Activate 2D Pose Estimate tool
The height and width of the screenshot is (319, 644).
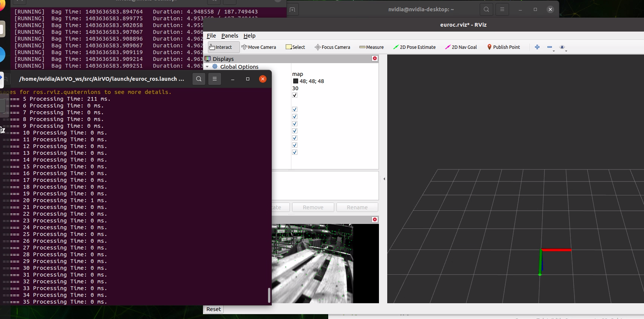click(x=414, y=47)
